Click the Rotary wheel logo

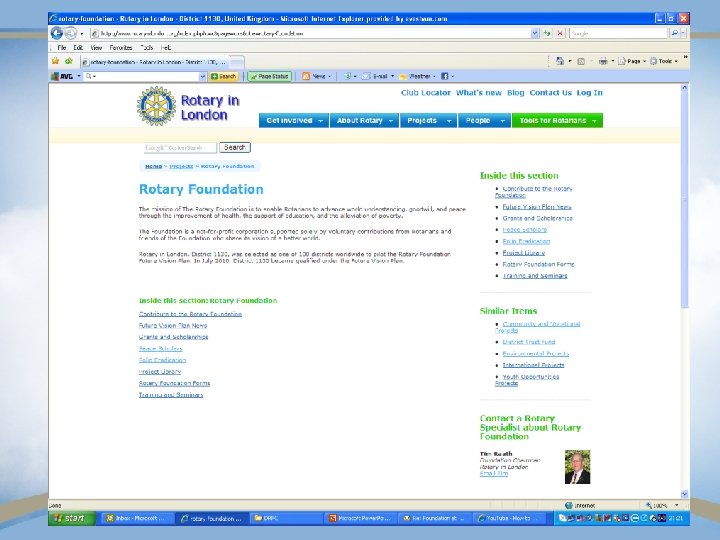(x=157, y=106)
